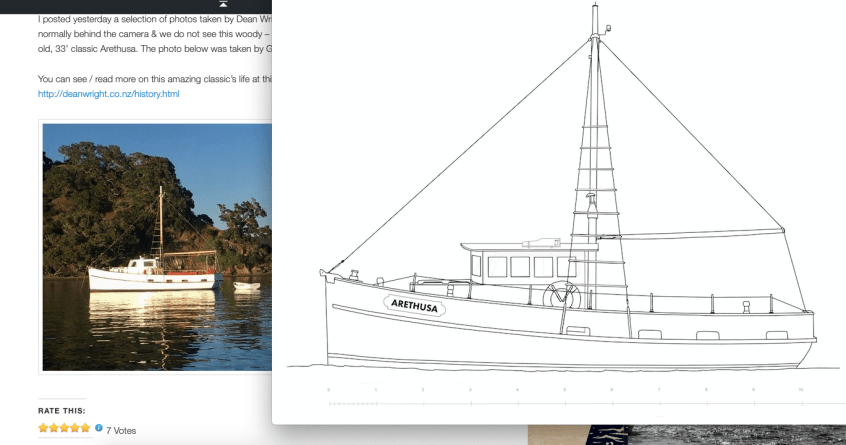Click the blue info icon beside votes
846x445 pixels.
click(99, 428)
